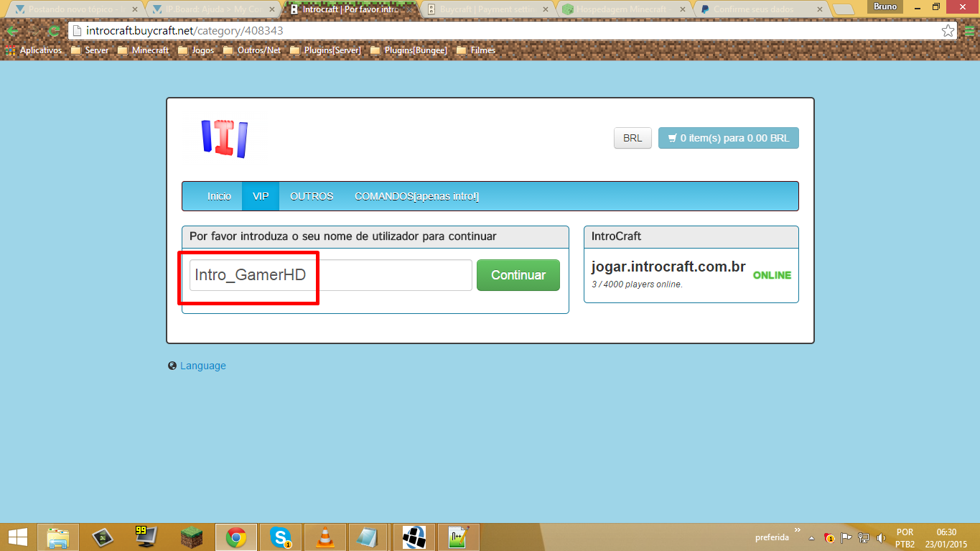This screenshot has width=980, height=551.
Task: Open the notepad icon in taskbar
Action: click(369, 537)
